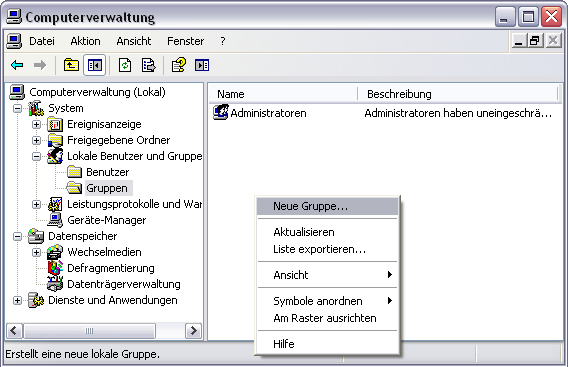The width and height of the screenshot is (568, 367).
Task: Choose Liste exportieren... in context menu
Action: [x=327, y=249]
